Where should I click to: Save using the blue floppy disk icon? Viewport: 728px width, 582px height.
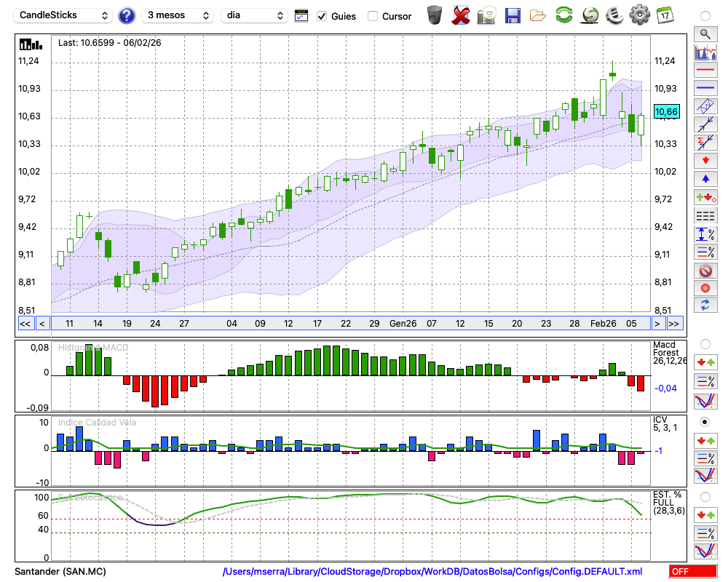click(513, 16)
